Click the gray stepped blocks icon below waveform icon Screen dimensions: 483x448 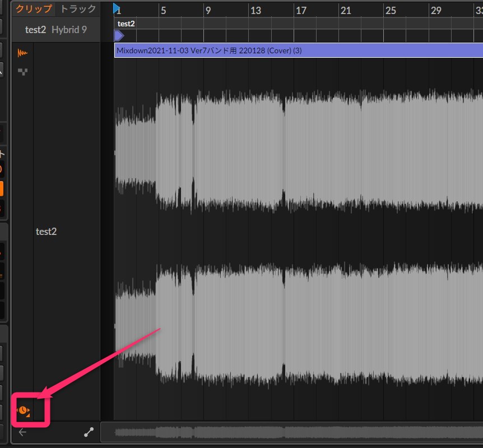(22, 72)
